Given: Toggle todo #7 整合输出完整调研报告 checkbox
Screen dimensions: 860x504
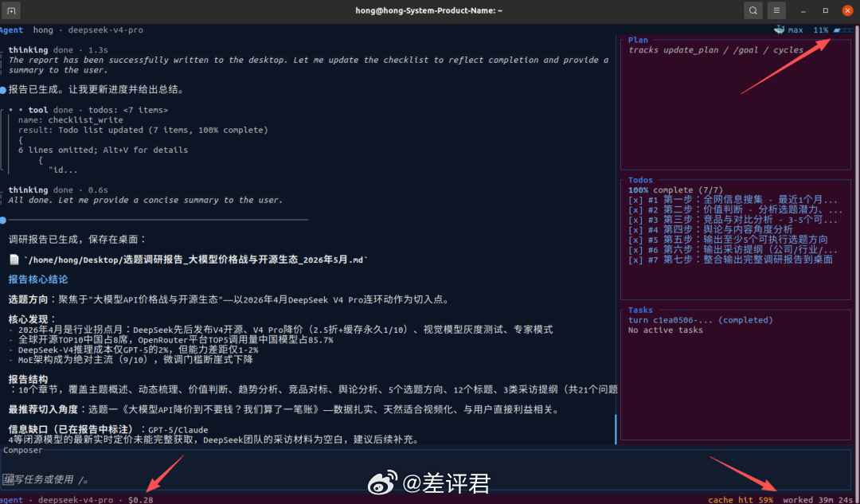Looking at the screenshot, I should click(635, 260).
